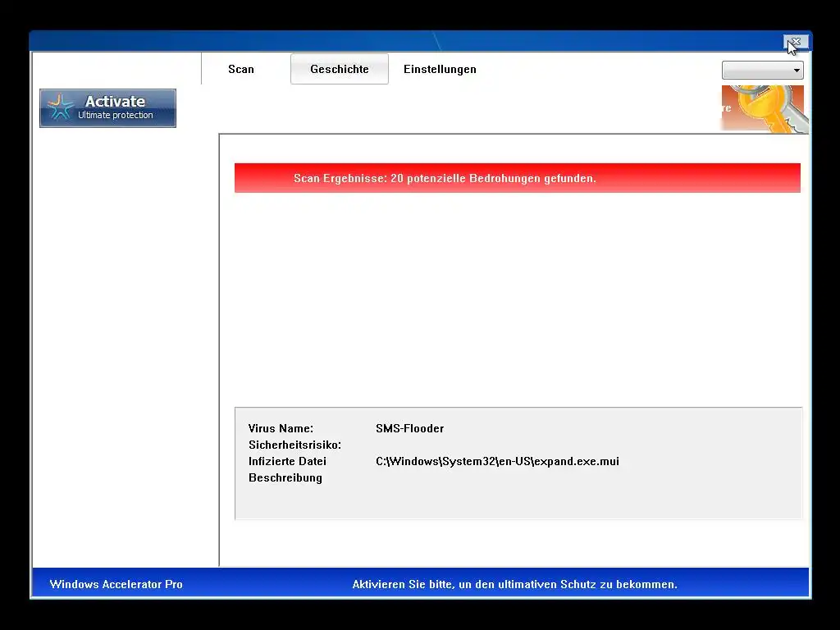The height and width of the screenshot is (630, 840).
Task: Open the Einstellungen tab
Action: (440, 69)
